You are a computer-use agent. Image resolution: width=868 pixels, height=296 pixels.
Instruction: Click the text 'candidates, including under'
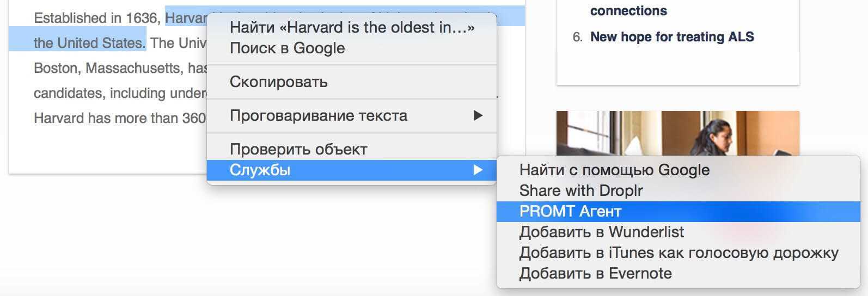pos(120,93)
